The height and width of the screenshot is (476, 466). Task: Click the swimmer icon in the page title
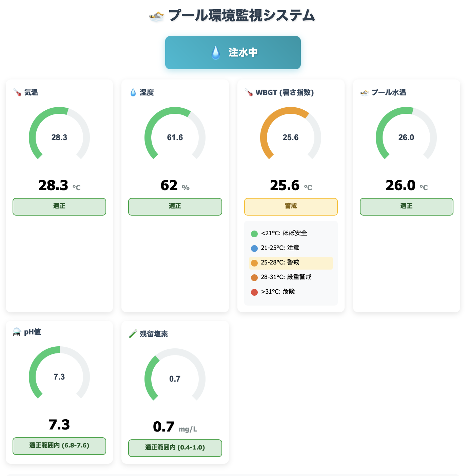(156, 16)
